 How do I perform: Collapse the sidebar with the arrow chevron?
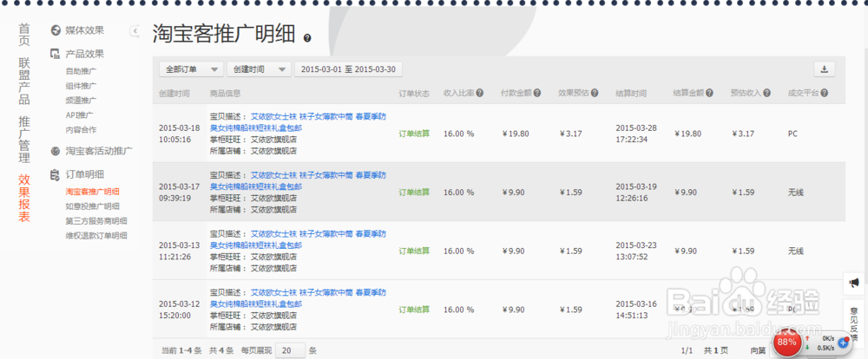[x=135, y=31]
